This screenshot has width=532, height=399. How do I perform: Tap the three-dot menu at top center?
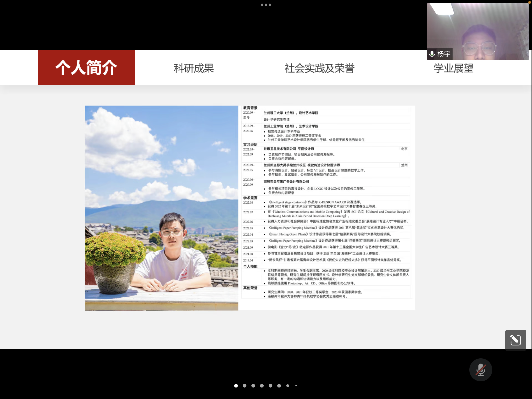coord(266,5)
